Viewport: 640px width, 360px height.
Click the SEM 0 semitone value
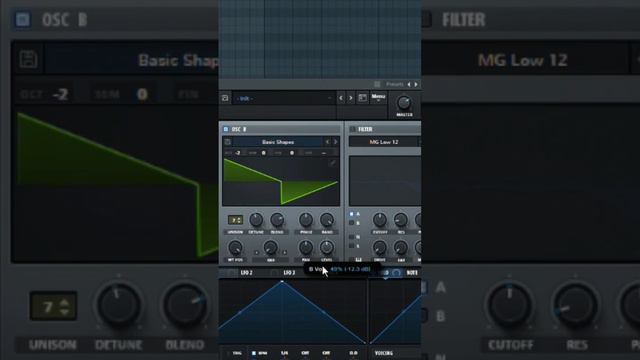coord(263,153)
